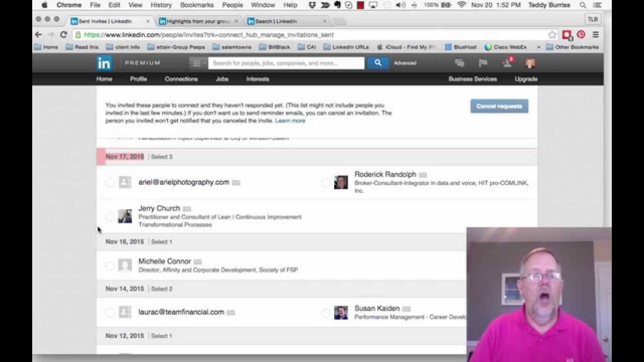Select Roderick Randolph's invitation checkbox
The width and height of the screenshot is (644, 362).
coord(326,183)
